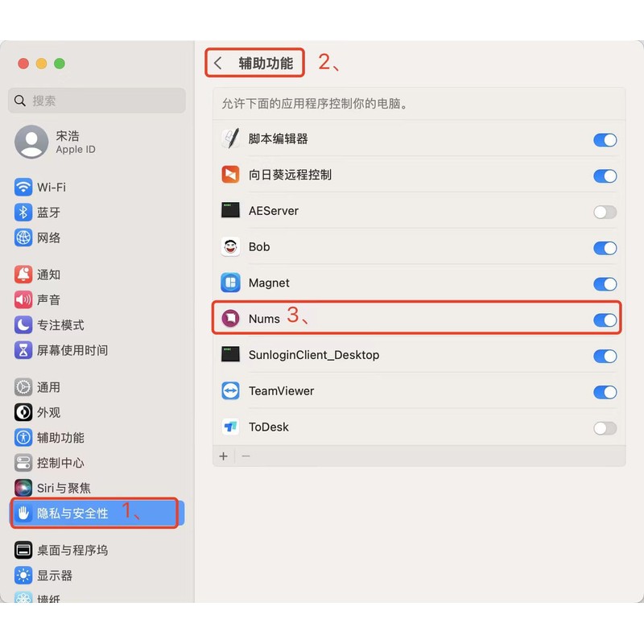The width and height of the screenshot is (644, 644).
Task: Toggle the Nums accessibility switch
Action: (605, 320)
